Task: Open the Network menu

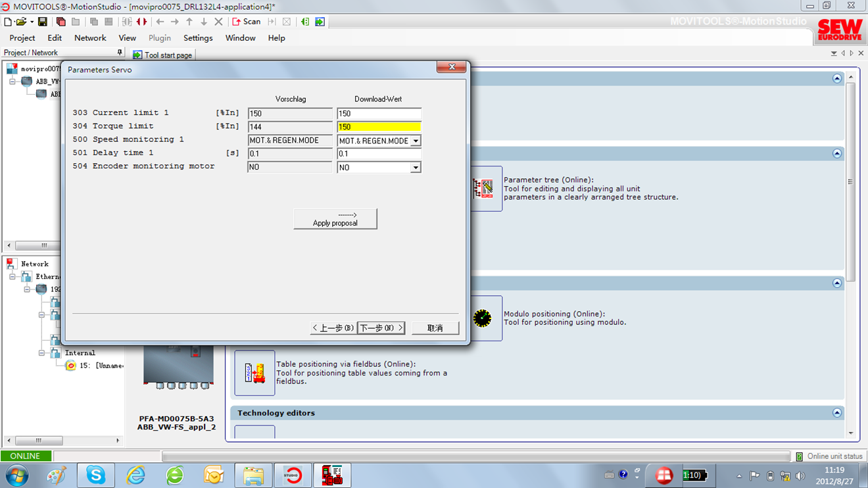Action: pyautogui.click(x=90, y=38)
